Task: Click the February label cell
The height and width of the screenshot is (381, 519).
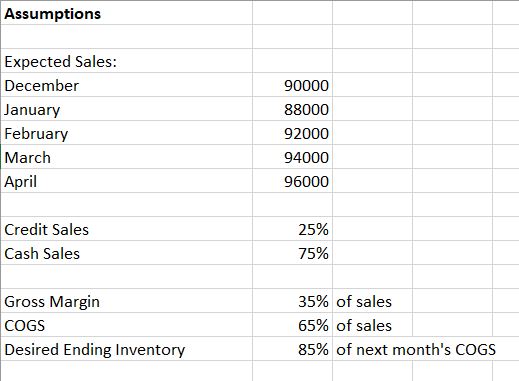Action: coord(127,133)
